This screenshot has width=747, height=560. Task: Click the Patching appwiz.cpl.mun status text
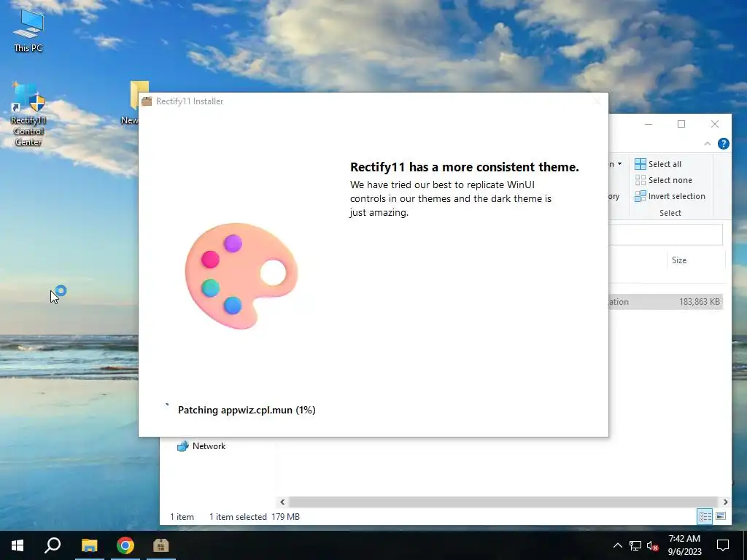[x=247, y=410]
